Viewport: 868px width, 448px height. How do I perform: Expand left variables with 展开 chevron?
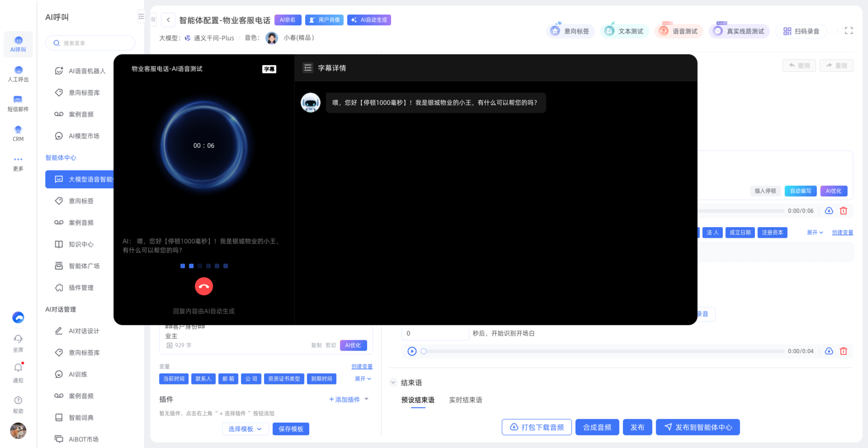pyautogui.click(x=363, y=379)
